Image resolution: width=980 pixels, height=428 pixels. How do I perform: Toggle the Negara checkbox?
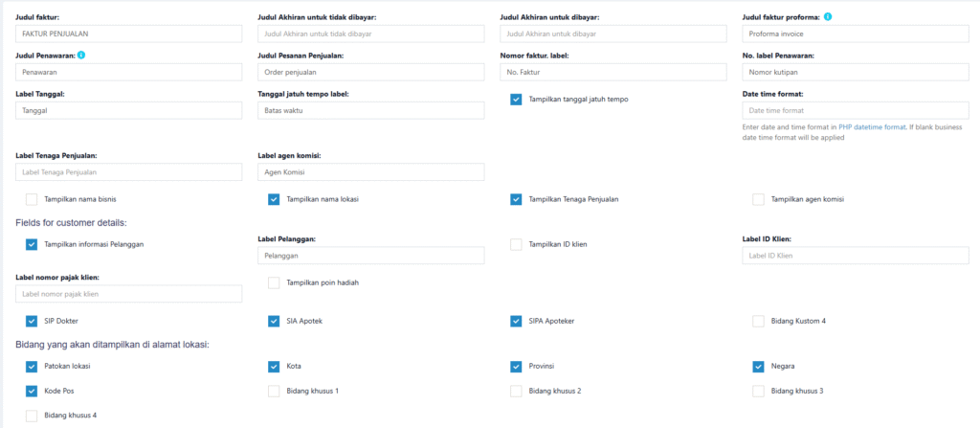(758, 366)
